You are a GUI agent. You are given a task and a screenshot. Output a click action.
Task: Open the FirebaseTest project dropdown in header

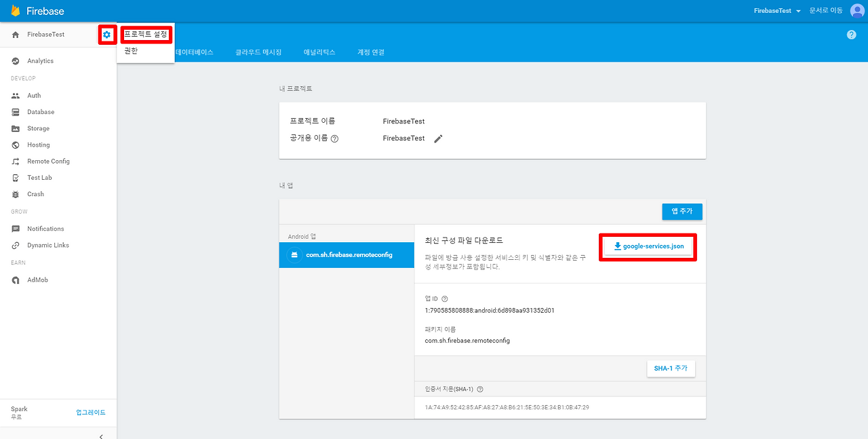[777, 11]
